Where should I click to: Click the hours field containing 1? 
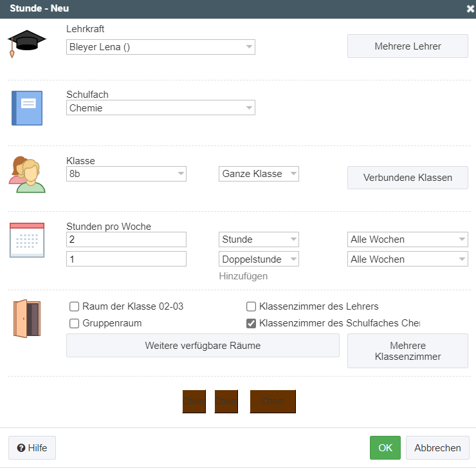[126, 259]
